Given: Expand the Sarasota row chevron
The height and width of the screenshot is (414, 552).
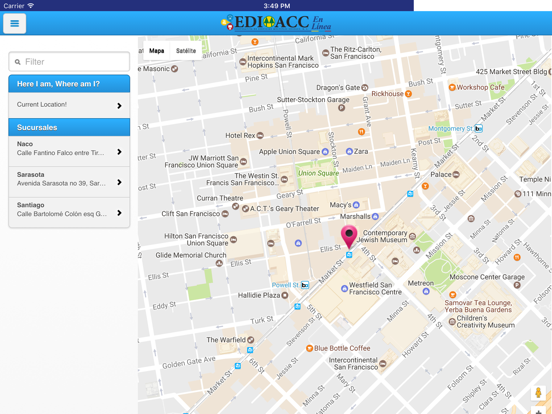Looking at the screenshot, I should 119,182.
